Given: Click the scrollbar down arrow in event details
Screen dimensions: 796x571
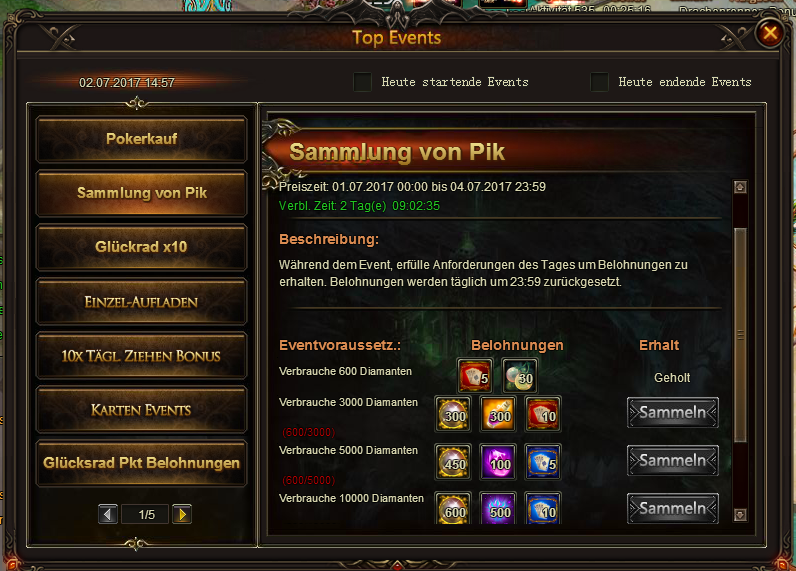Looking at the screenshot, I should click(x=740, y=515).
